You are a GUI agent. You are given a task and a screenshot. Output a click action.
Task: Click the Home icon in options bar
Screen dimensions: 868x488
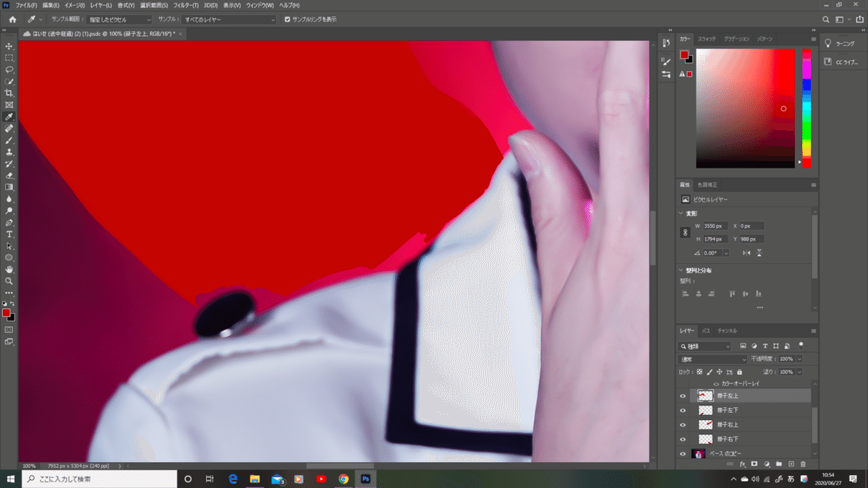tap(12, 20)
